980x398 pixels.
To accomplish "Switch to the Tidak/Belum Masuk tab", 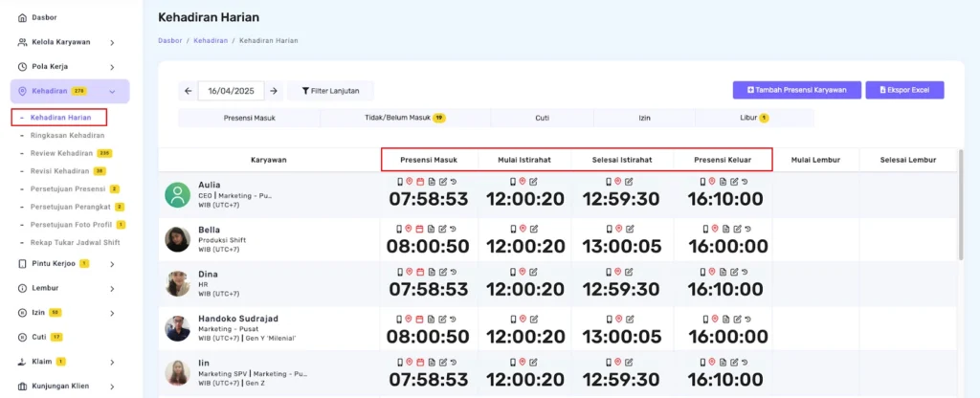I will (x=405, y=118).
